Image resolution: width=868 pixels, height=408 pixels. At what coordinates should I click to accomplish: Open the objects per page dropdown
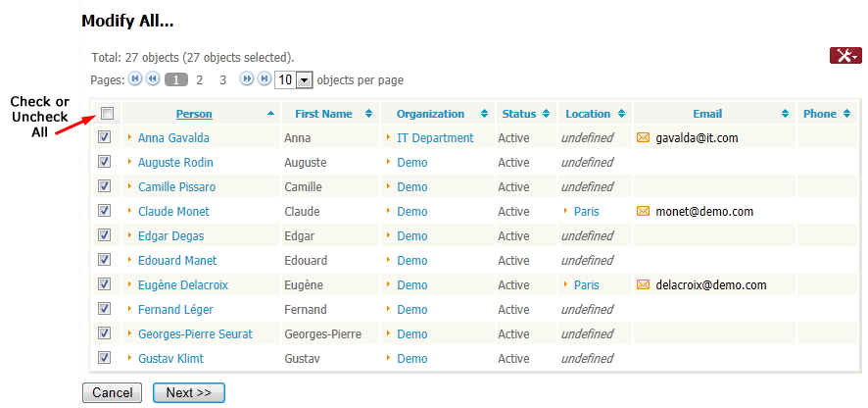pyautogui.click(x=304, y=80)
